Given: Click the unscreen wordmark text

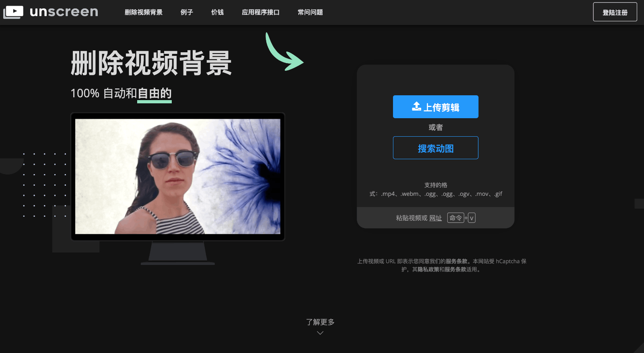Looking at the screenshot, I should 64,12.
